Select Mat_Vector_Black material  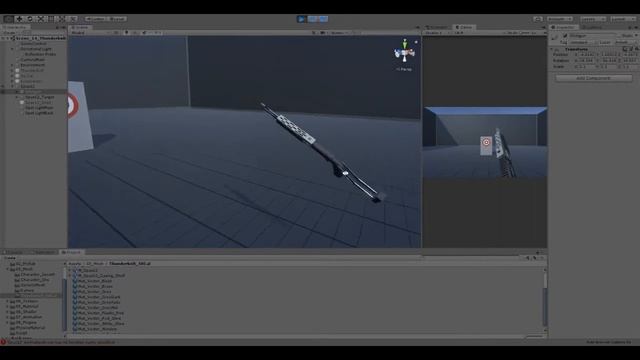(95, 281)
